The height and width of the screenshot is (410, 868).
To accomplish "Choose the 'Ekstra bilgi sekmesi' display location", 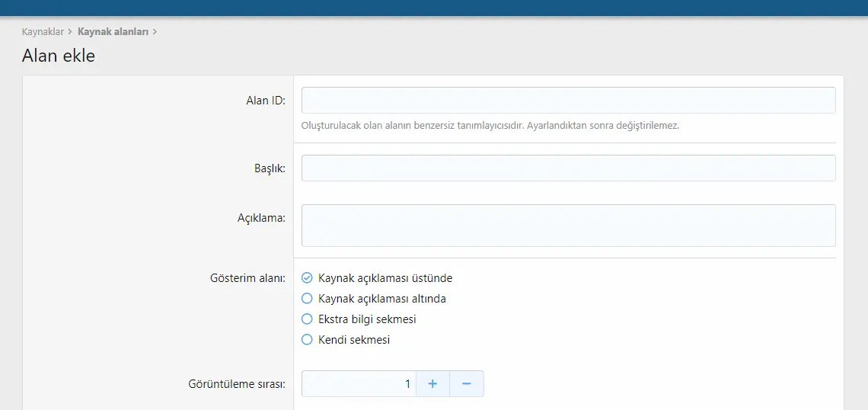I will [308, 319].
